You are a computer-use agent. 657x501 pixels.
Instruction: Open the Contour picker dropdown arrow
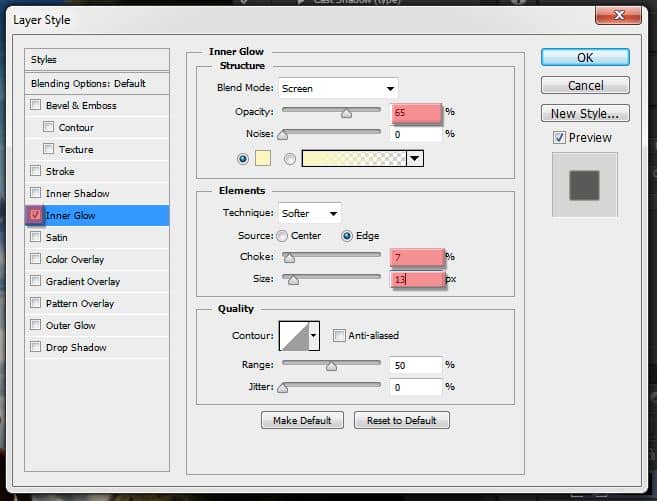tap(314, 336)
